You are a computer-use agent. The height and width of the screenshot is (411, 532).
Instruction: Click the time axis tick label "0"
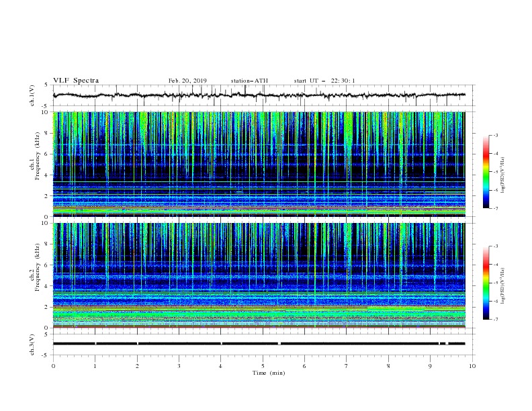(53, 366)
